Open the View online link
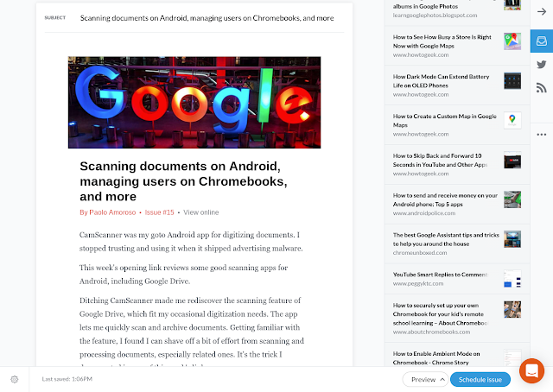Screen dimensions: 553x392 [201, 212]
